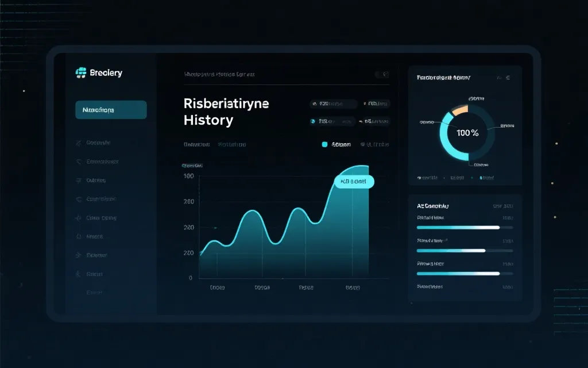588x368 pixels.
Task: Click the fifth sidebar menu item's icon
Action: (x=78, y=218)
